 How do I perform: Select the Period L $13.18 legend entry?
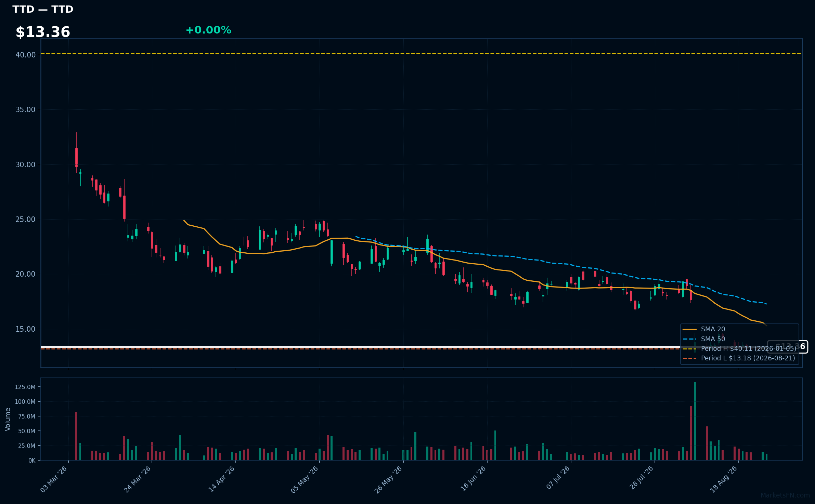tap(739, 358)
